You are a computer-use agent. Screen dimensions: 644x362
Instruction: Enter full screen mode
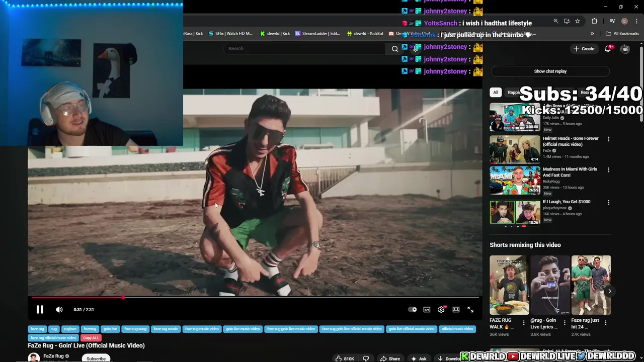[x=470, y=310]
